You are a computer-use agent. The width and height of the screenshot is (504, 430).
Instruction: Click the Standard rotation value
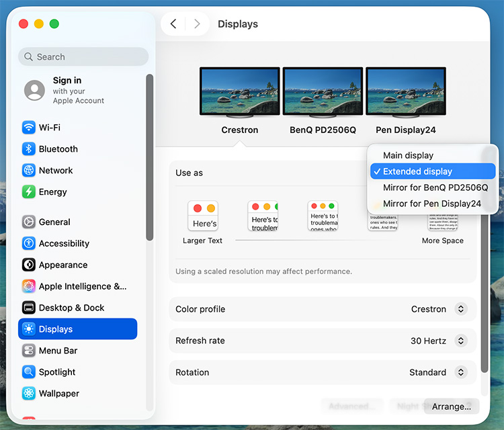coord(427,372)
